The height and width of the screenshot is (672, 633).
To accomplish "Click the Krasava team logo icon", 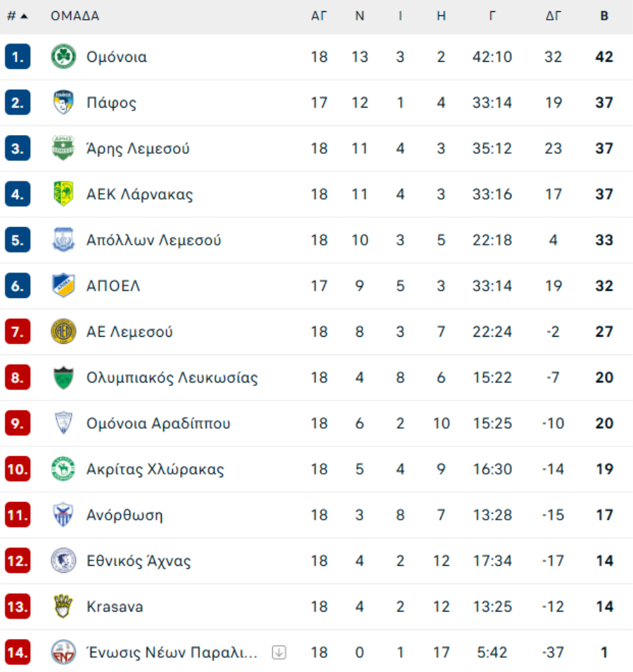I will [63, 607].
